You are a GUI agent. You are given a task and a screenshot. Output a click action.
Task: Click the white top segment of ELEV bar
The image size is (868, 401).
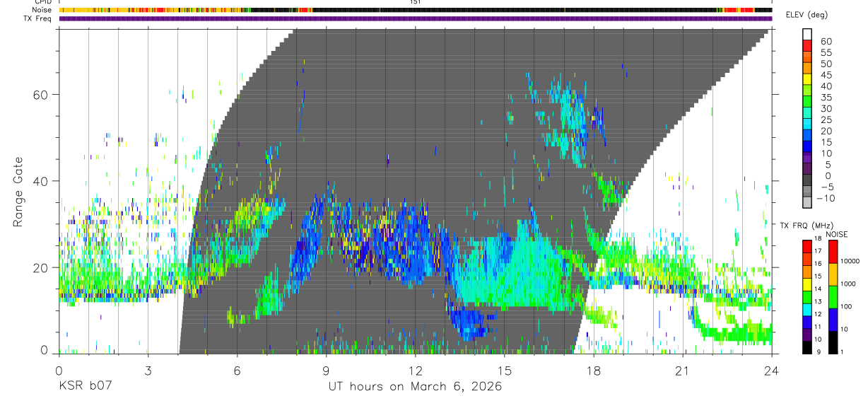tap(807, 34)
